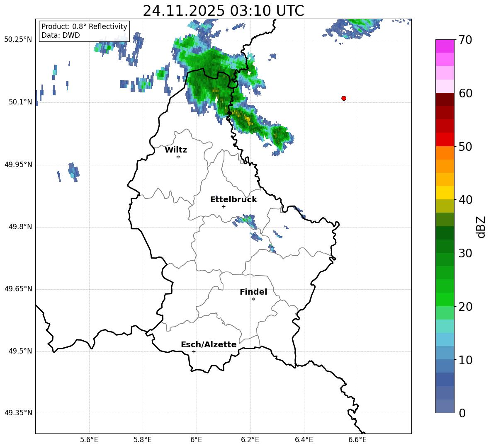Screen dimensions: 491x448
Task: Click the Product: 0.8° Reflectivity label
Action: [84, 27]
